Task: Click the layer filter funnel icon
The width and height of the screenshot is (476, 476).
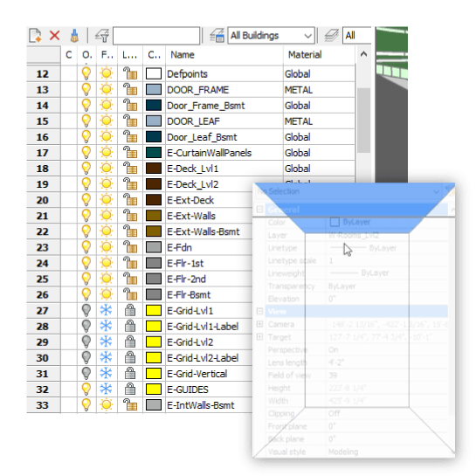Action: [102, 36]
